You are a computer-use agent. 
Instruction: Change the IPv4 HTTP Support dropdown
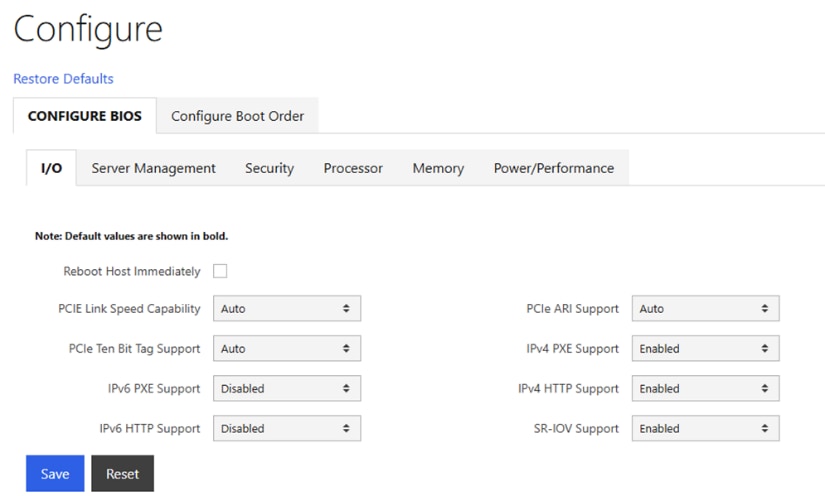pos(705,389)
